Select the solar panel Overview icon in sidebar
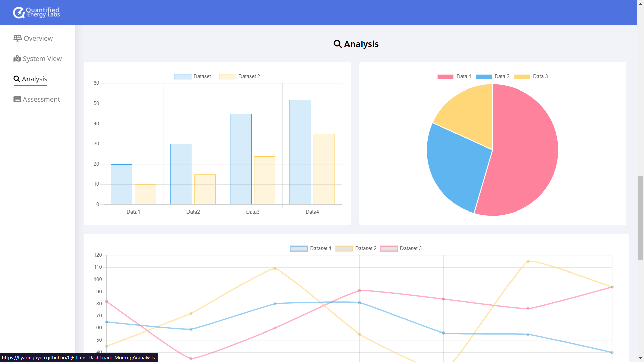Screen dimensions: 644x362 (17, 38)
